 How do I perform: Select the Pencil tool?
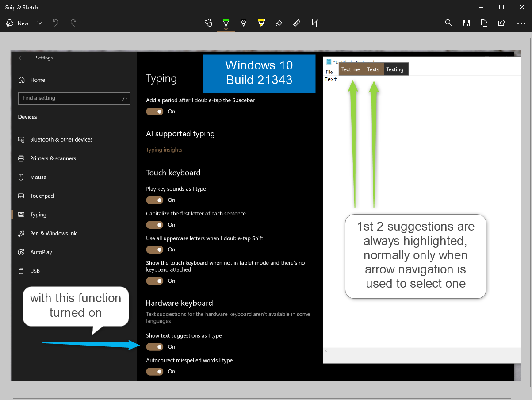tap(243, 23)
